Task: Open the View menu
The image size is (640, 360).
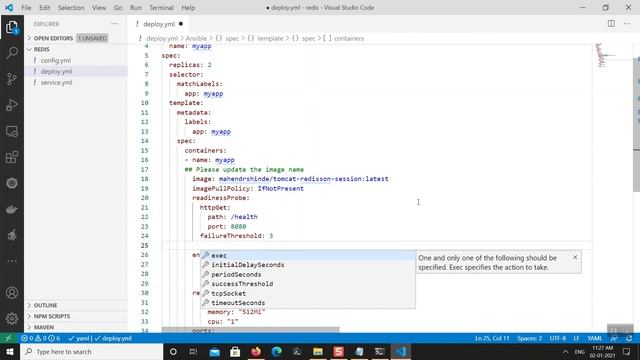Action: [x=99, y=7]
